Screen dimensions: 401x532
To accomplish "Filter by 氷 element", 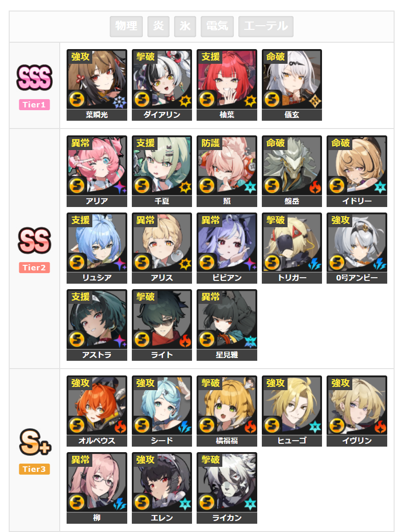I will [x=185, y=26].
